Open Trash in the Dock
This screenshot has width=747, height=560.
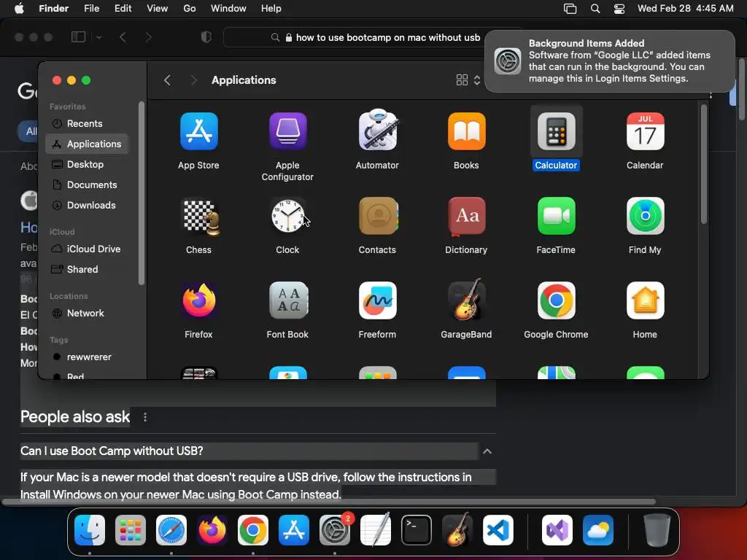click(x=657, y=530)
